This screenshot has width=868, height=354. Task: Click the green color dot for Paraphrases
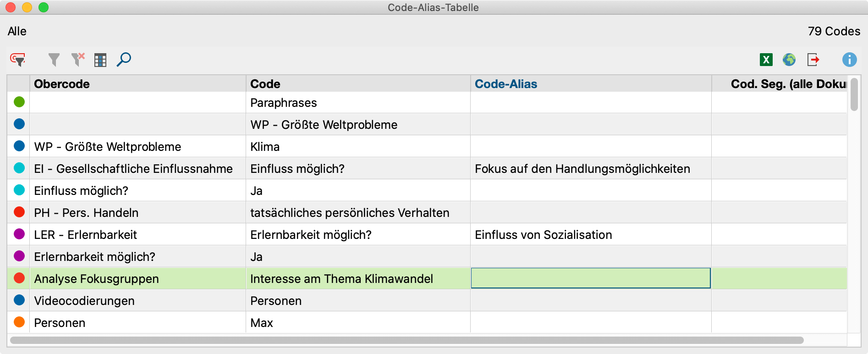pyautogui.click(x=19, y=102)
